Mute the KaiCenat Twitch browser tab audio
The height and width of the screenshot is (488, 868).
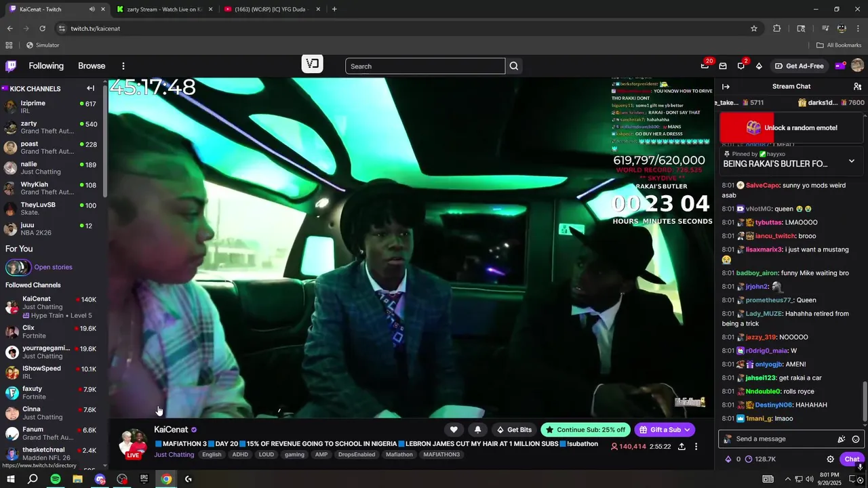[x=92, y=9]
